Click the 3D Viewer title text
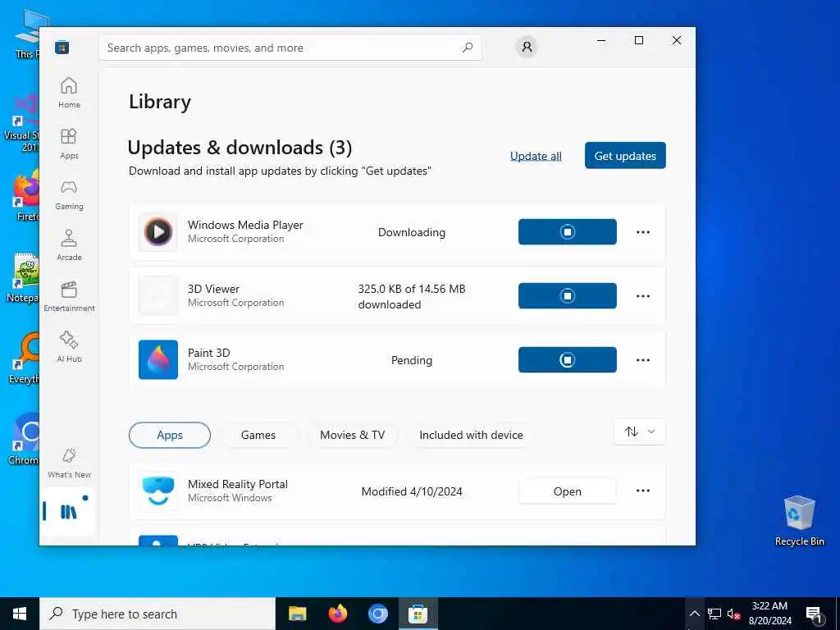The height and width of the screenshot is (630, 840). (x=213, y=289)
